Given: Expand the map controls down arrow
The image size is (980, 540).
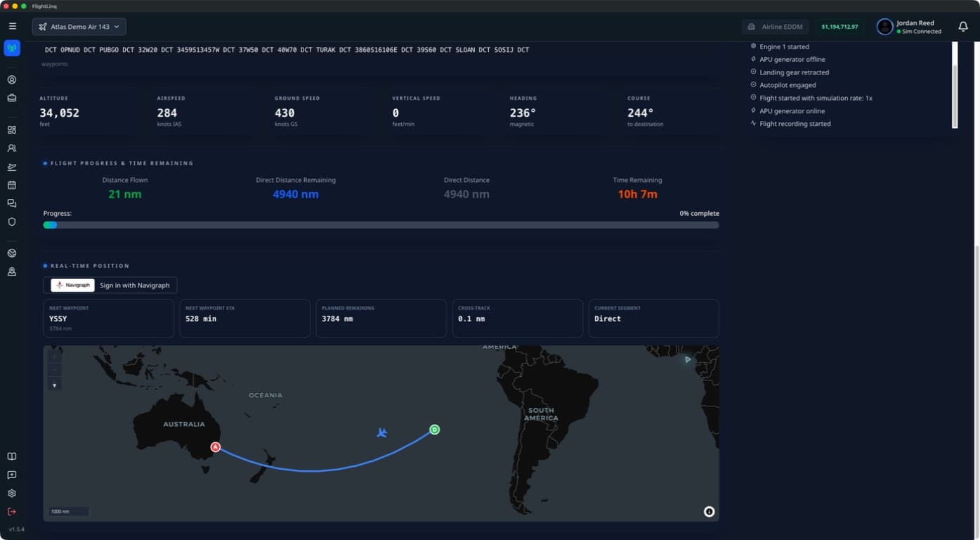Looking at the screenshot, I should [54, 385].
